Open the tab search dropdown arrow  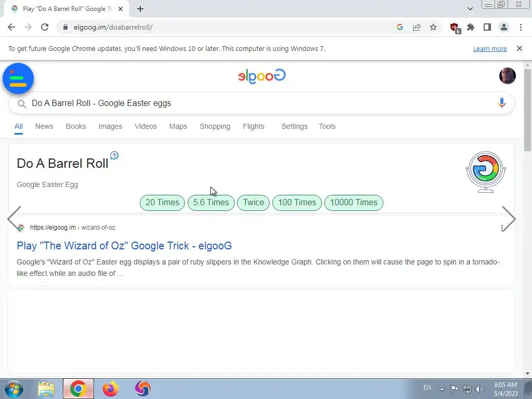[x=470, y=9]
